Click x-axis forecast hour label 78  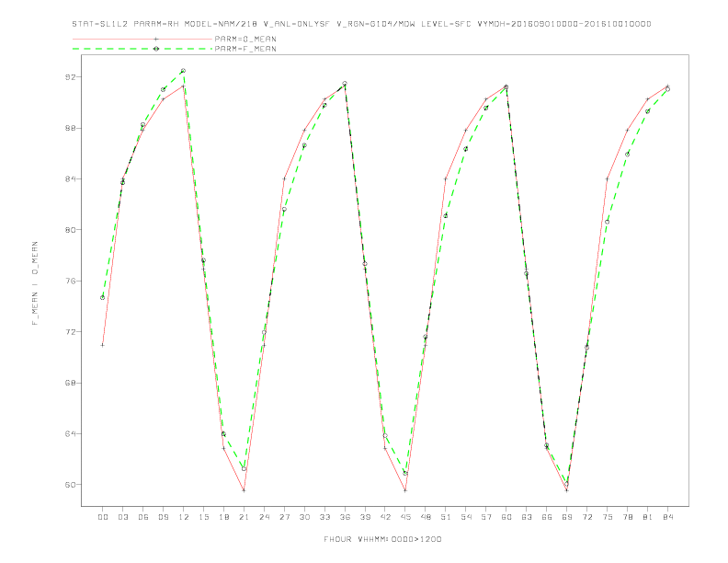click(x=628, y=517)
